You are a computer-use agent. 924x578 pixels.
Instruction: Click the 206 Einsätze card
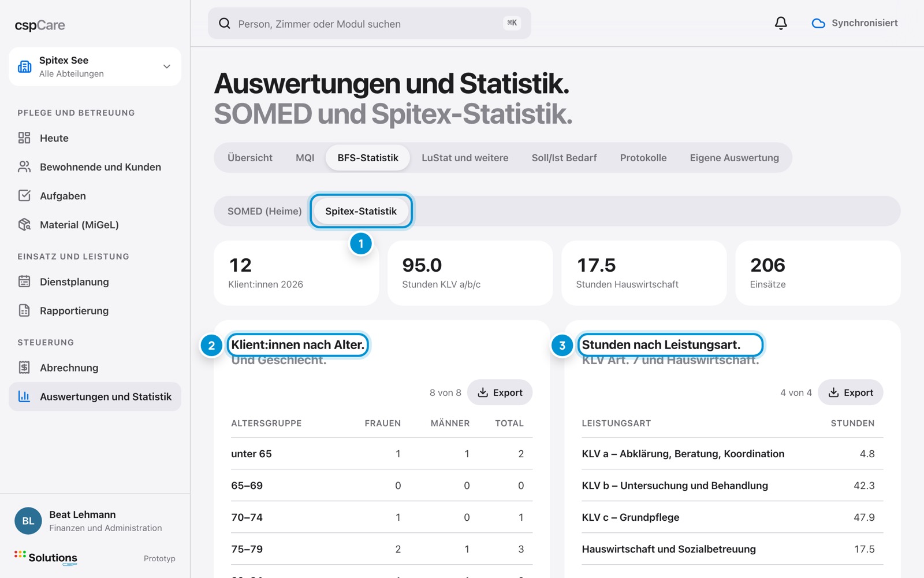(x=818, y=273)
